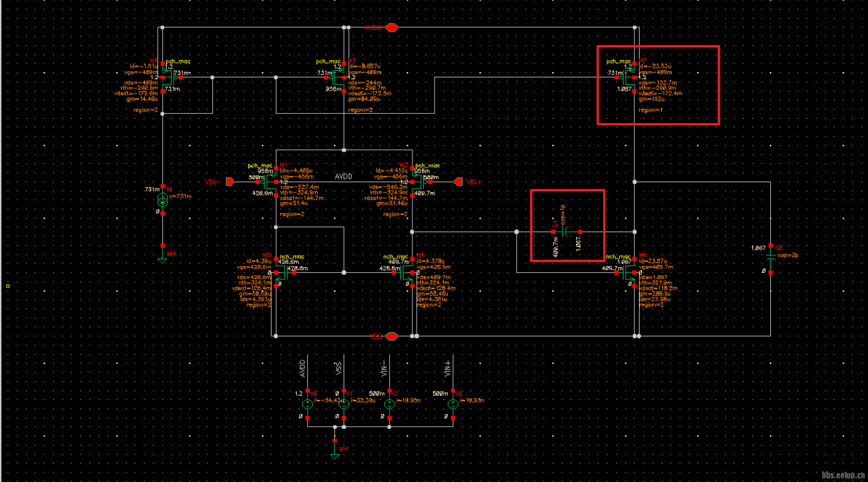This screenshot has width=868, height=482.
Task: Select the red AVDD pin symbol
Action: click(391, 28)
